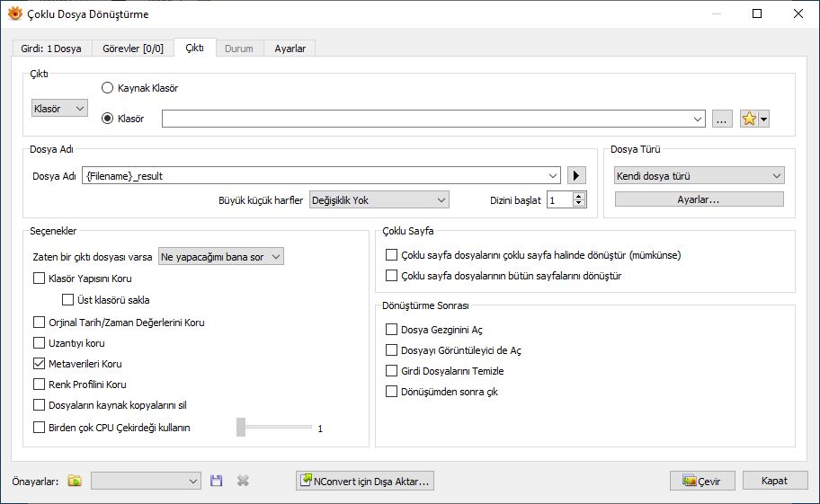This screenshot has width=820, height=504.
Task: Click the load preset folder icon
Action: tap(75, 481)
